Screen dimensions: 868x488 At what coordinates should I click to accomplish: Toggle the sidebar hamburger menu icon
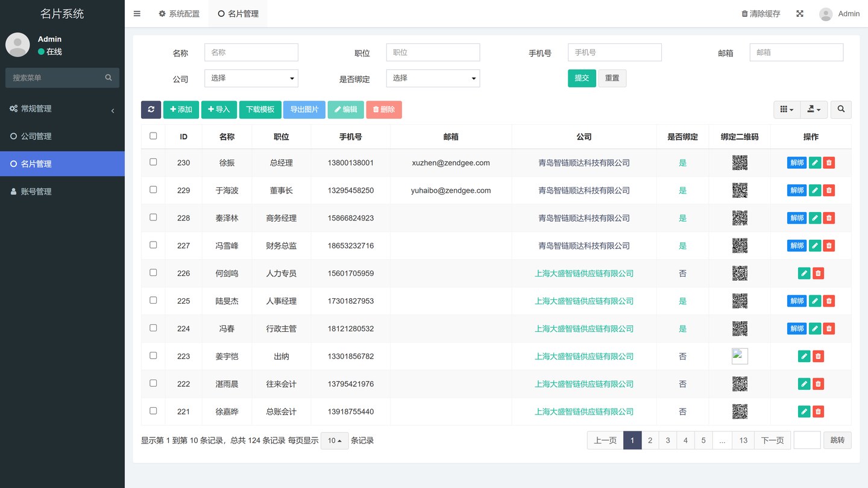point(137,13)
